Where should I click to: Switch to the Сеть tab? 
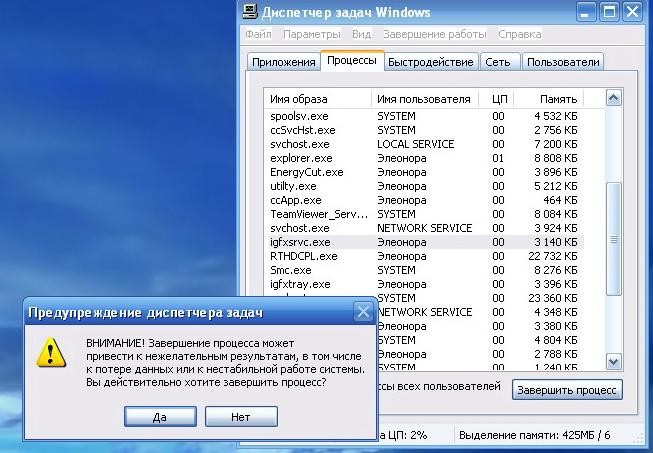(x=498, y=62)
